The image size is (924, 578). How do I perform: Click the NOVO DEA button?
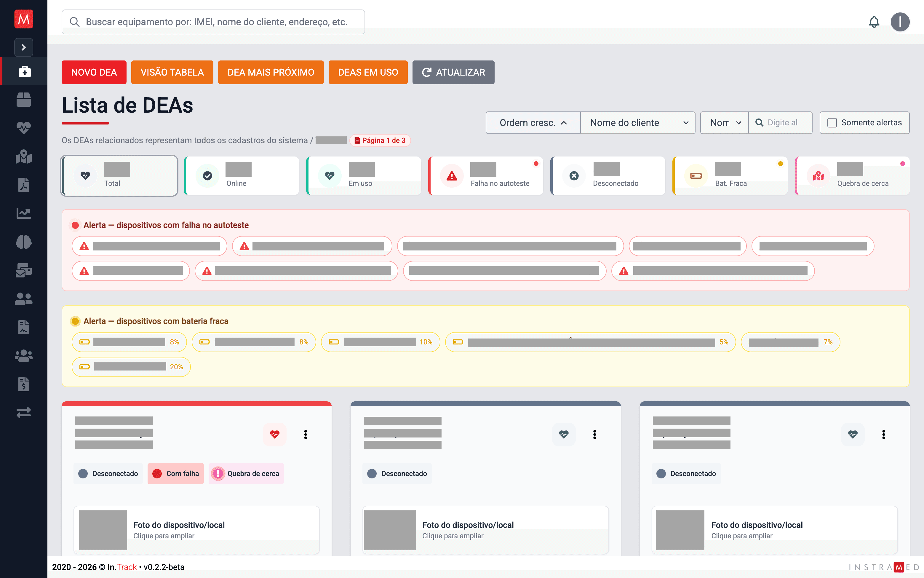(x=94, y=72)
